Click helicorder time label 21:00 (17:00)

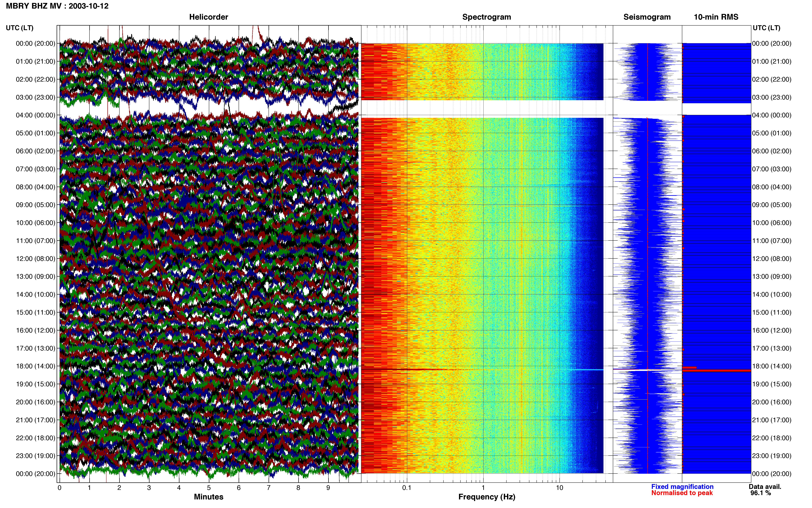coord(36,420)
